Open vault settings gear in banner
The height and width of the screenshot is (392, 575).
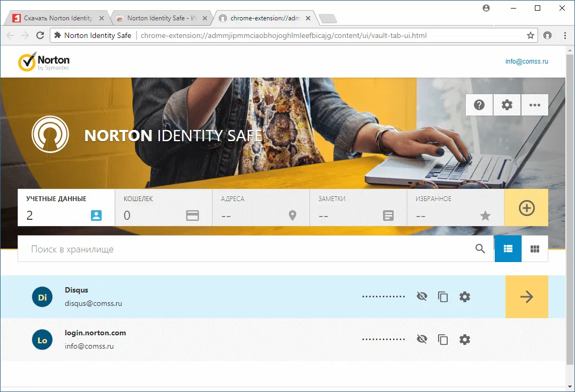[507, 105]
